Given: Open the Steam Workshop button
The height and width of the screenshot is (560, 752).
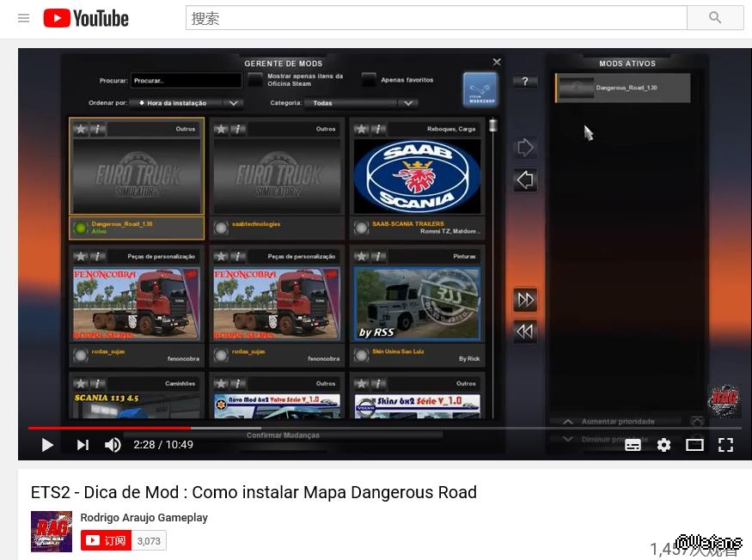Looking at the screenshot, I should click(480, 89).
